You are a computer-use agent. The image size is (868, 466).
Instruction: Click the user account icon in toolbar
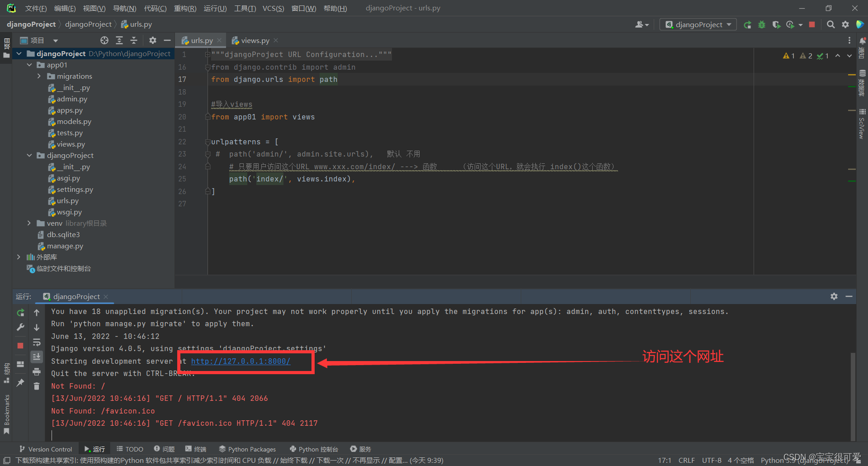click(642, 25)
